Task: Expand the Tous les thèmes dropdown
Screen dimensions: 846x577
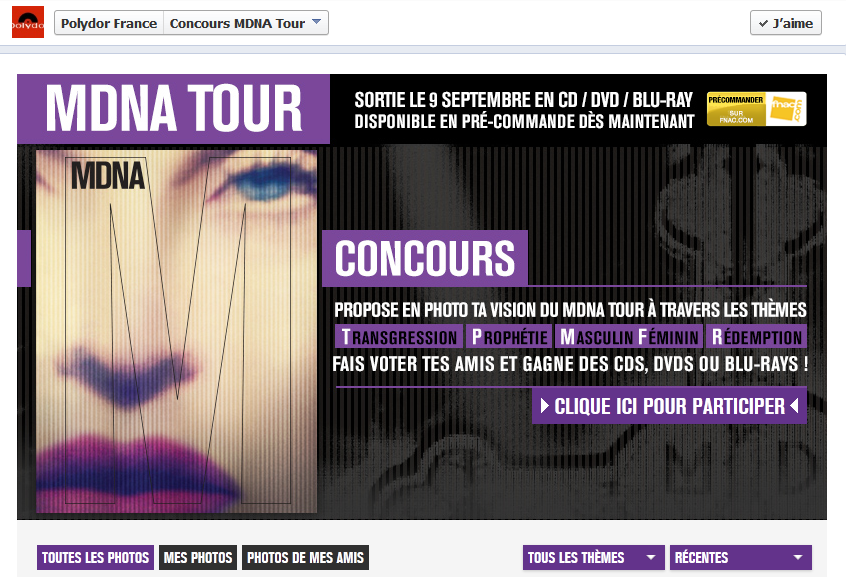Action: pyautogui.click(x=594, y=558)
